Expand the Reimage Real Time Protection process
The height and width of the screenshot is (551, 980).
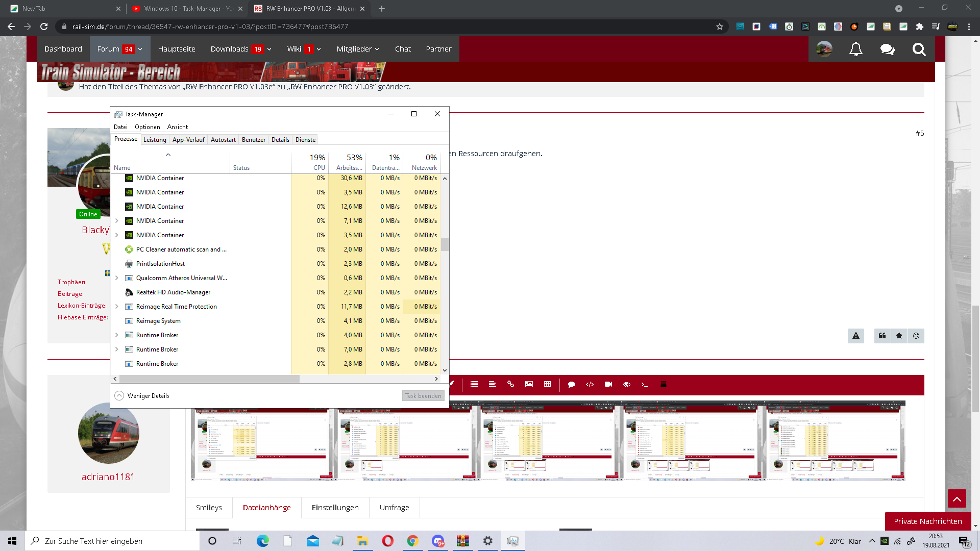117,307
